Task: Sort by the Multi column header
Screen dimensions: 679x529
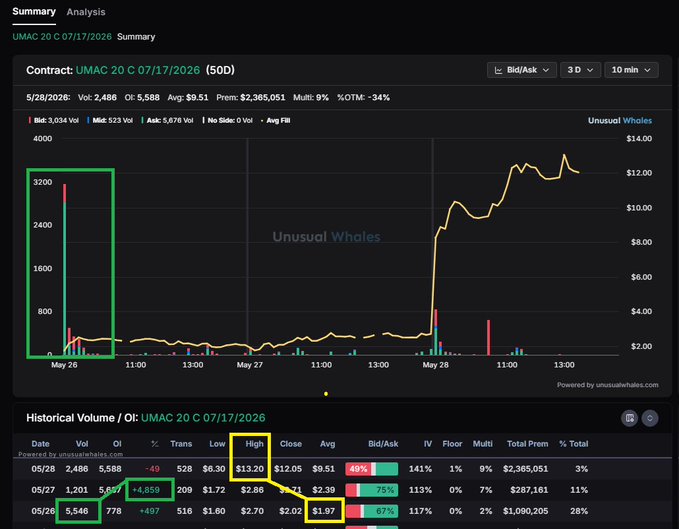Action: [x=482, y=444]
